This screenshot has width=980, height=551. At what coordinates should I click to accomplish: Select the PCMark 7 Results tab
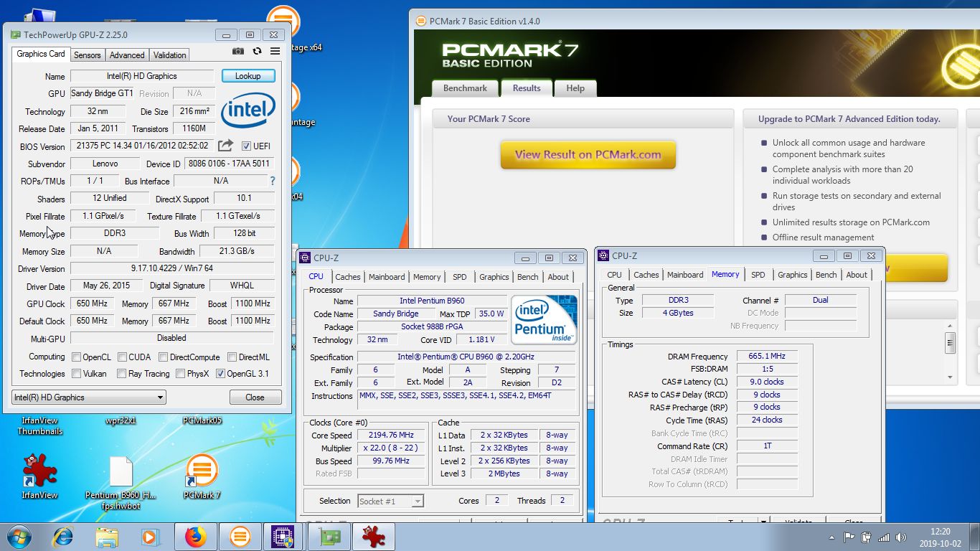tap(527, 88)
